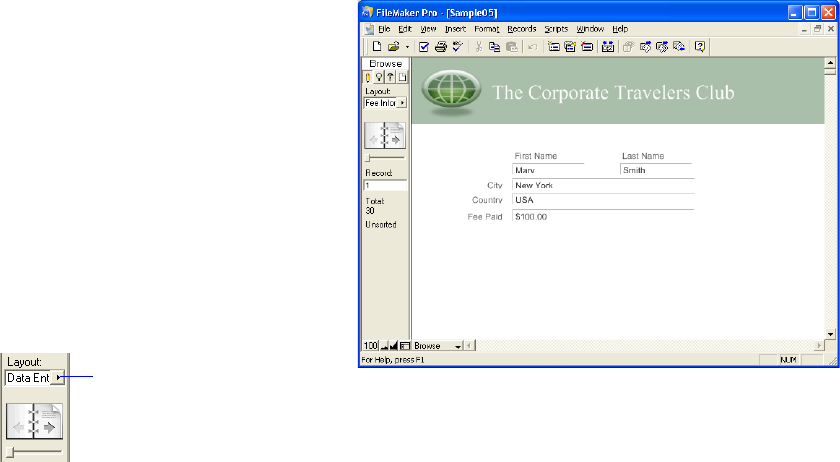Open the Scripts menu
The width and height of the screenshot is (840, 462).
pos(556,29)
